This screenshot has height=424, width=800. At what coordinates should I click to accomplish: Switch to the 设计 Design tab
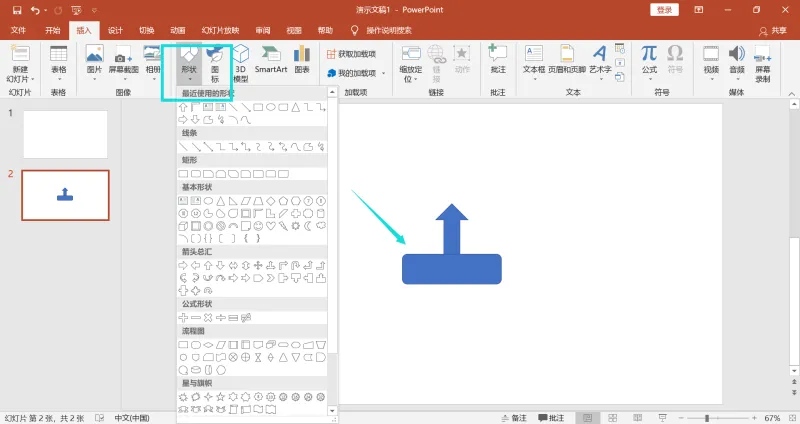click(x=115, y=30)
